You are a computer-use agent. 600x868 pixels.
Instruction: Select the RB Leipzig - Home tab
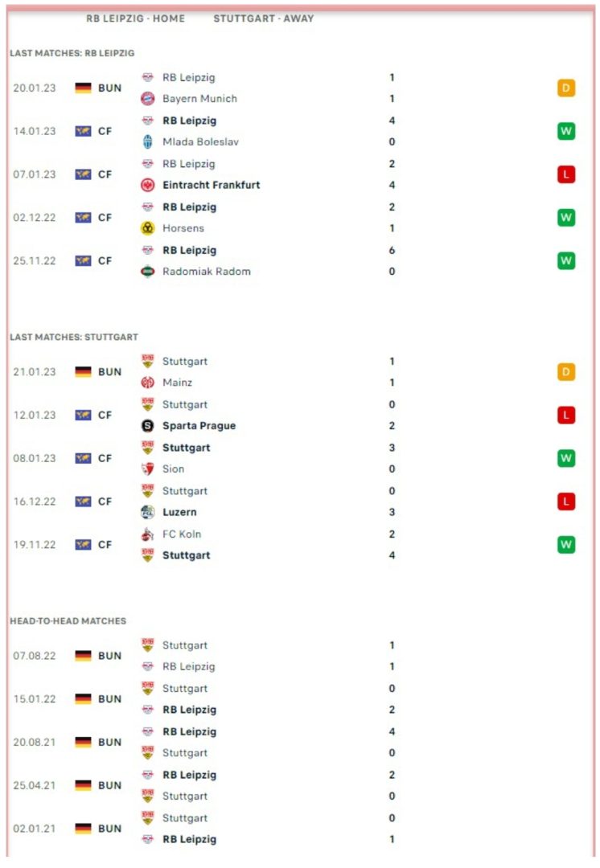[x=136, y=18]
